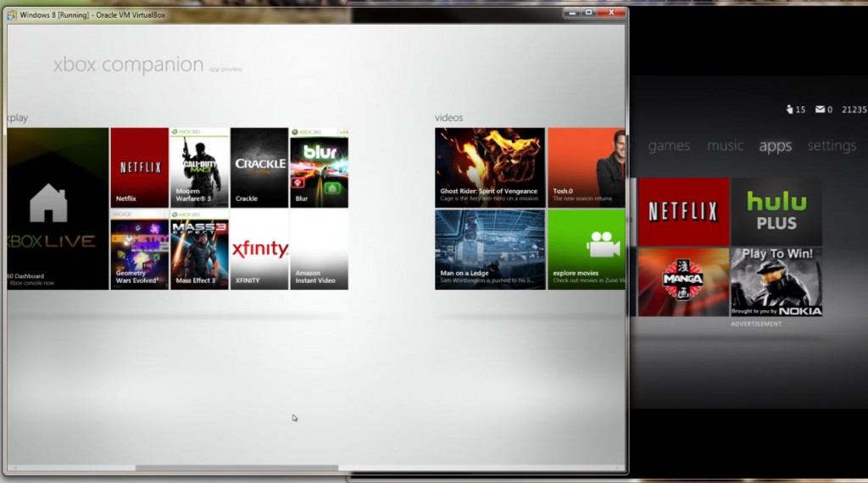This screenshot has width=868, height=483.
Task: Select the apps tab on Xbox dashboard
Action: pyautogui.click(x=775, y=146)
